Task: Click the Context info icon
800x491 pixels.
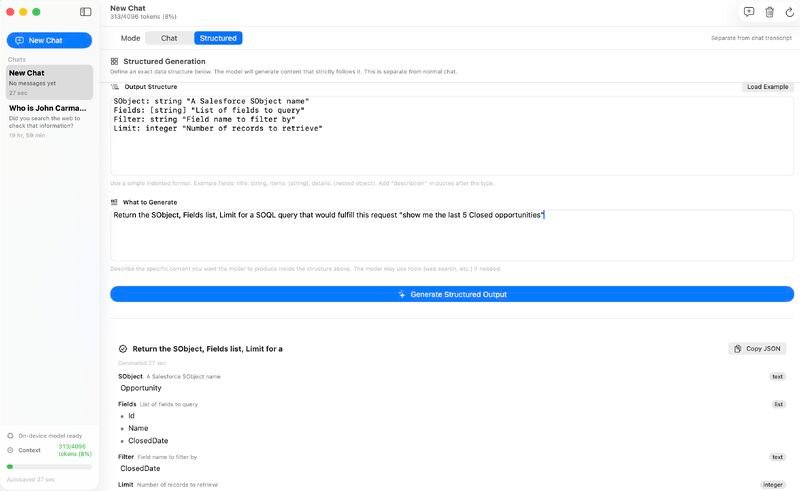Action: (10, 450)
